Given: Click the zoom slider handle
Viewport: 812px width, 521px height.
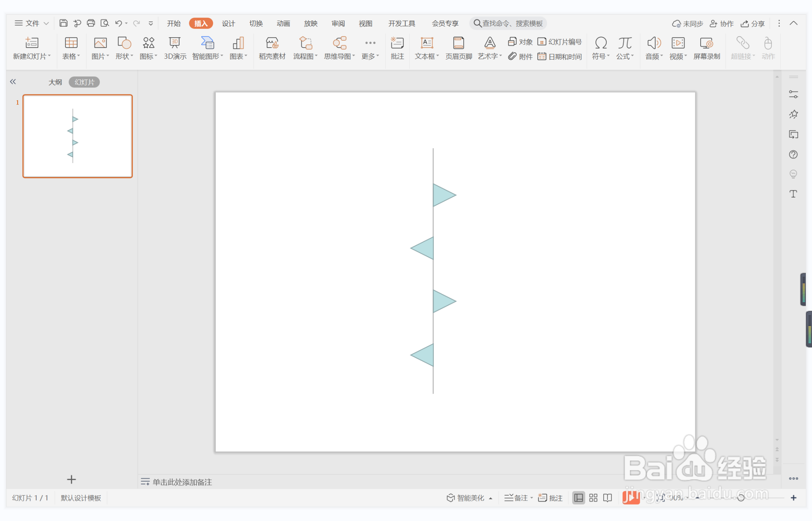Looking at the screenshot, I should 741,498.
